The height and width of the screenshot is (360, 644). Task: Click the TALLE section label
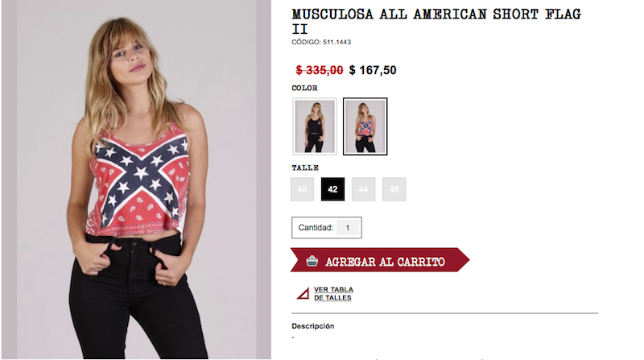[x=305, y=168]
